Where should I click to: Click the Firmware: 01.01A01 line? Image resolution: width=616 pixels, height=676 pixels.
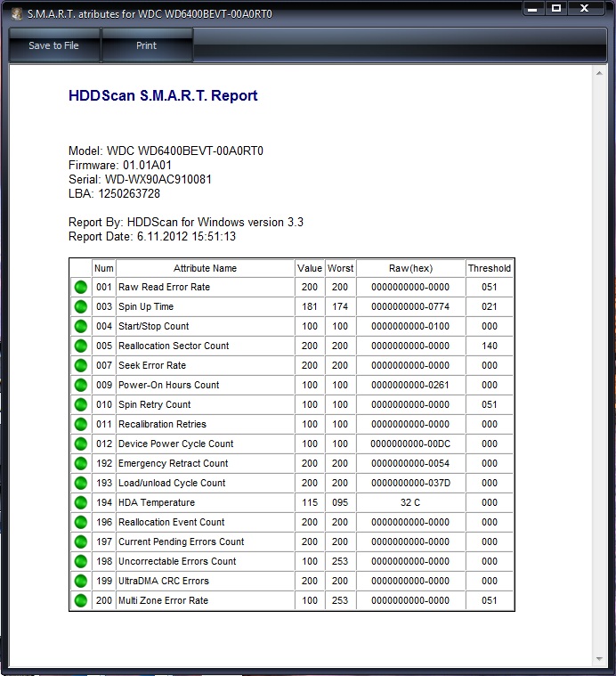pos(120,165)
